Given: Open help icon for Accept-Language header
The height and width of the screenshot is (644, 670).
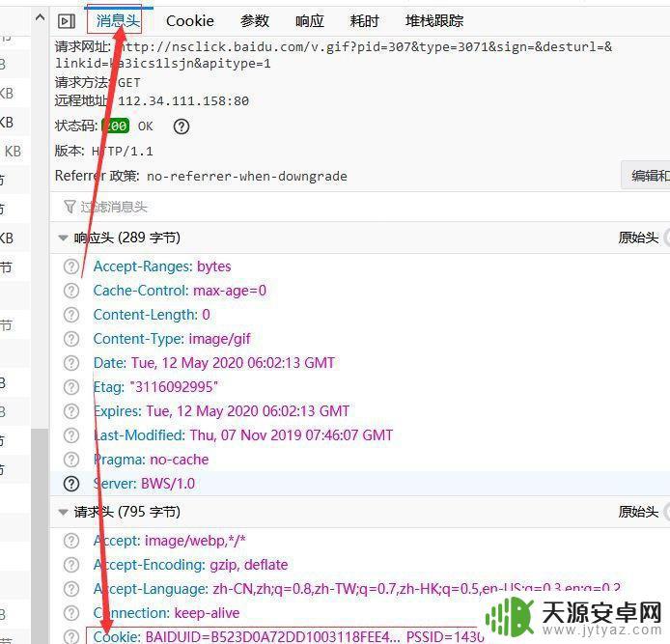Looking at the screenshot, I should point(71,589).
